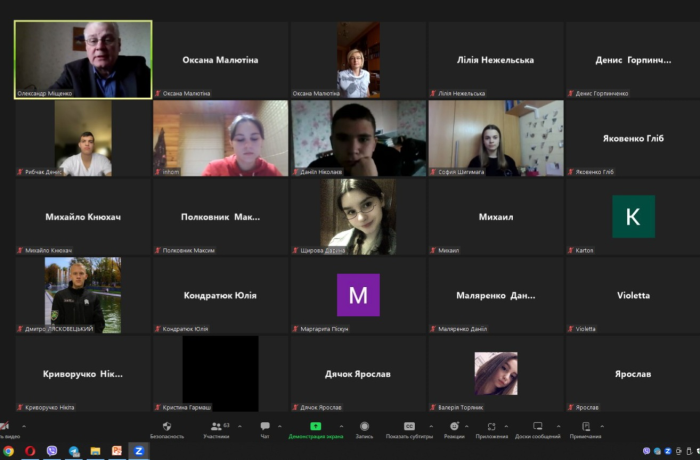Open the Реакции reactions picker
The image size is (700, 460).
454,430
